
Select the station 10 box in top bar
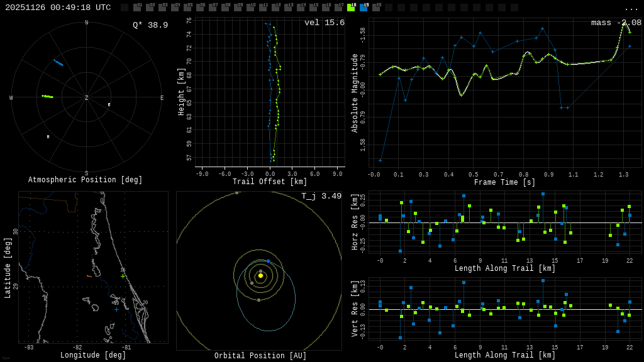(x=250, y=8)
